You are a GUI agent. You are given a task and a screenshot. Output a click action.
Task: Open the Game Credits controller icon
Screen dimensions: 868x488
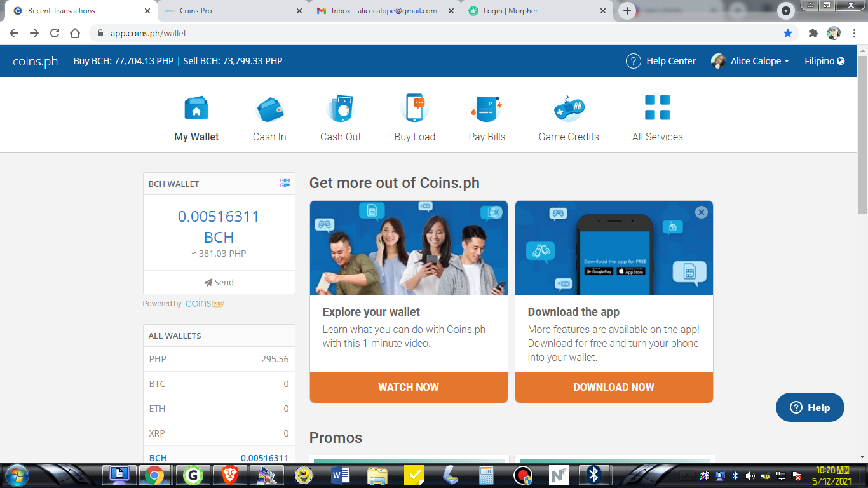coord(569,108)
